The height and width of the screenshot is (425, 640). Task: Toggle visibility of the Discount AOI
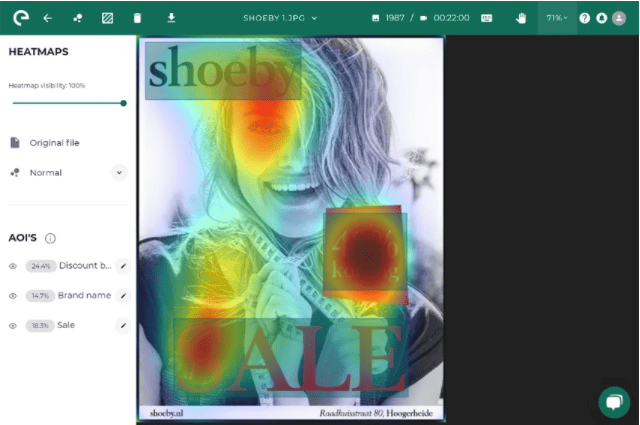click(14, 266)
